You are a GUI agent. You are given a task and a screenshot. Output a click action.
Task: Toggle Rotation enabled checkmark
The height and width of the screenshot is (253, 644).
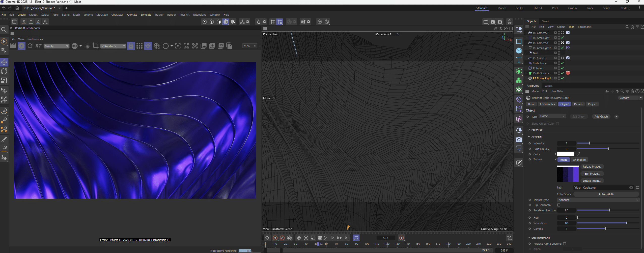tap(562, 68)
